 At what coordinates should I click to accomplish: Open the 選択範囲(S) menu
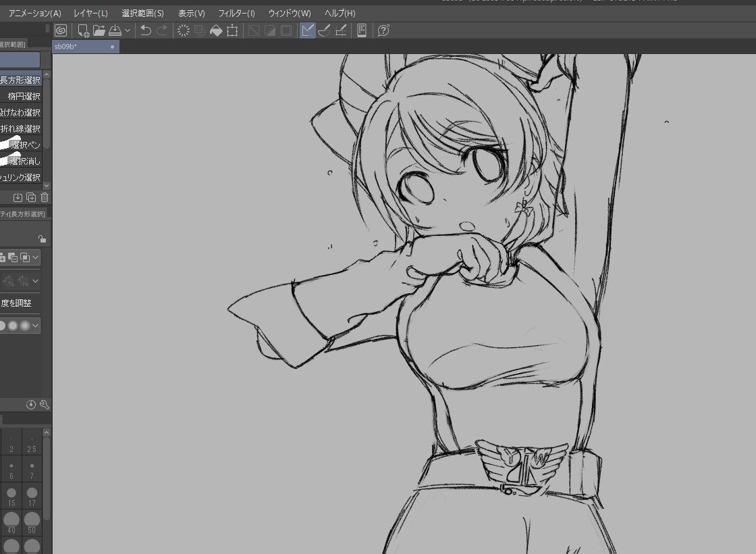(x=142, y=13)
